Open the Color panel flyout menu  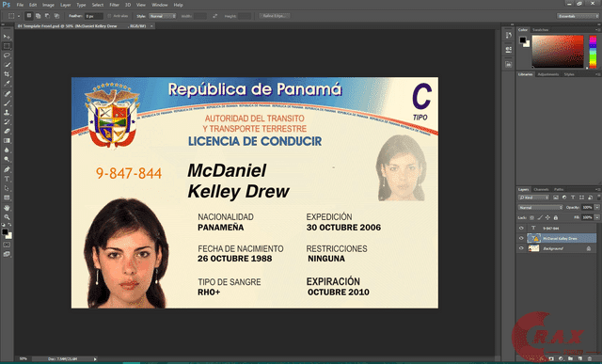[597, 29]
